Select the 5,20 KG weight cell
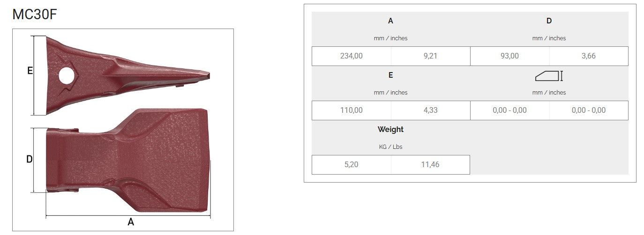The image size is (644, 235). pos(351,165)
